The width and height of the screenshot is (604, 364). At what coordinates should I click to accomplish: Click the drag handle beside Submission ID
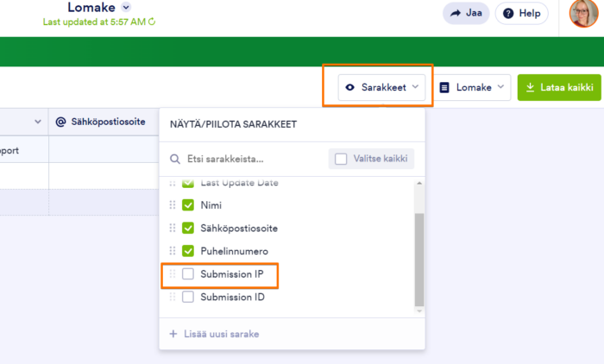pos(173,297)
